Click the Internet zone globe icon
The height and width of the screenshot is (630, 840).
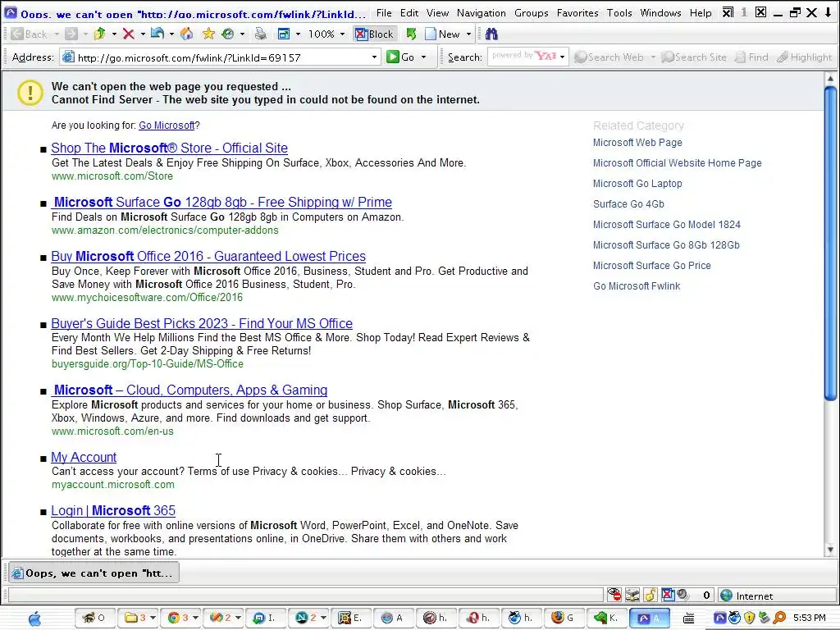(x=727, y=596)
